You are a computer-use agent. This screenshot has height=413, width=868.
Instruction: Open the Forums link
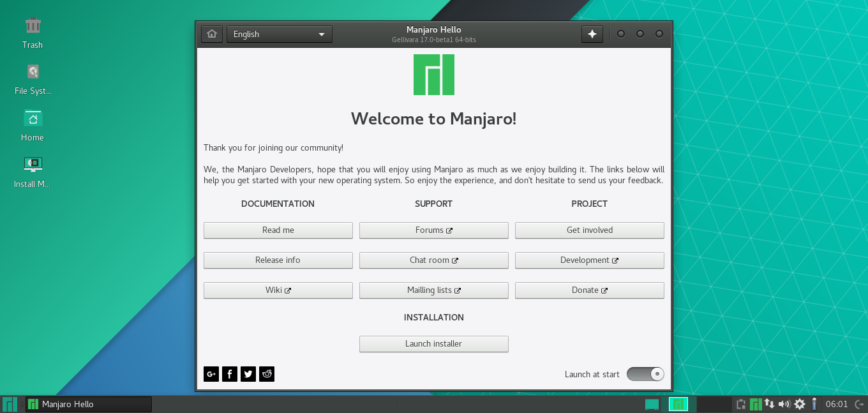433,230
